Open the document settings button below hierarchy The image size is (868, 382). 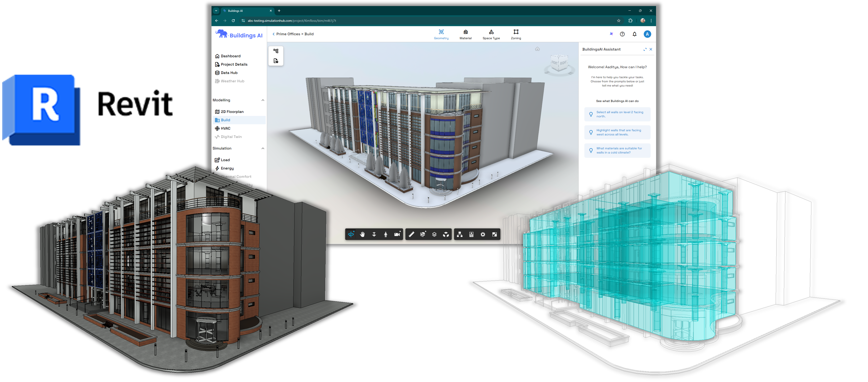pyautogui.click(x=276, y=61)
